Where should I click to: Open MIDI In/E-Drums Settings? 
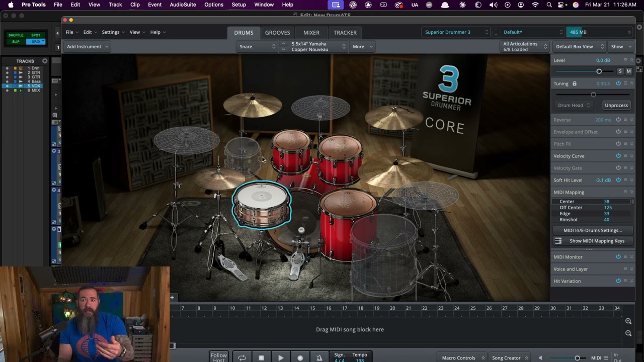click(593, 230)
